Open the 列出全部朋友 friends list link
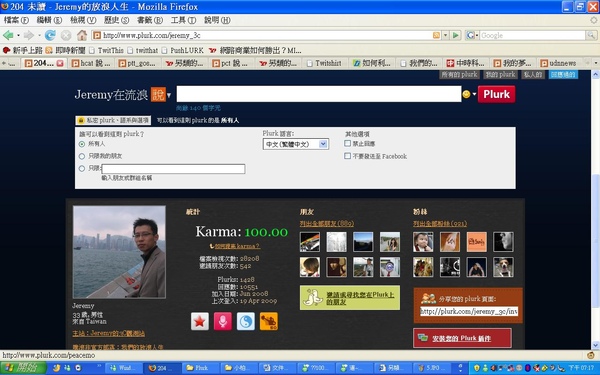The image size is (600, 375). click(x=327, y=223)
